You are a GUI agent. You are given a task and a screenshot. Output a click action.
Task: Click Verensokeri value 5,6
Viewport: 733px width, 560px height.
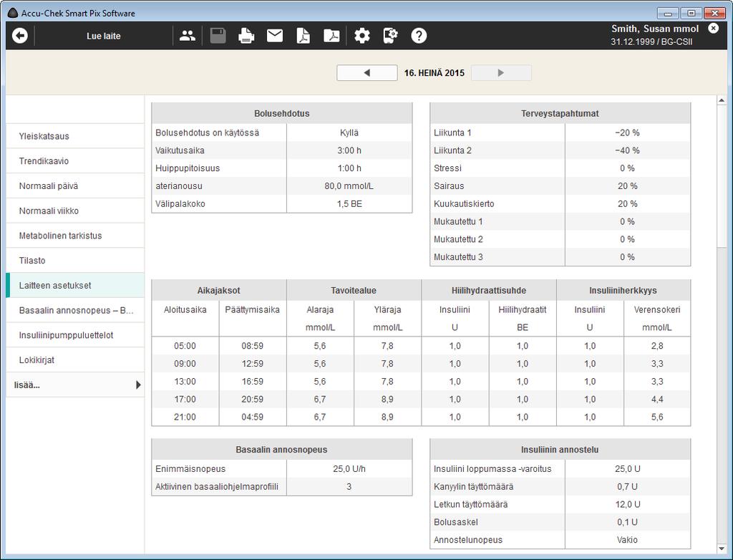657,417
